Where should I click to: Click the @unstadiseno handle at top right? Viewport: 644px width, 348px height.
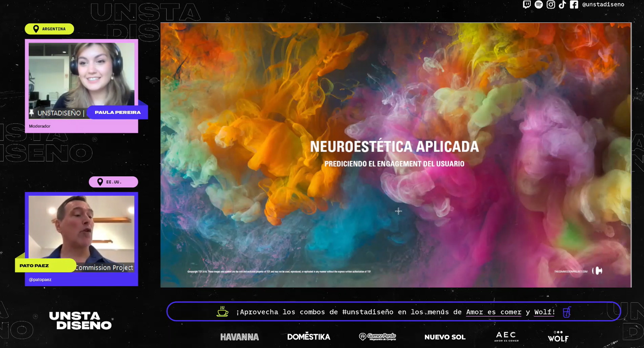pos(603,5)
